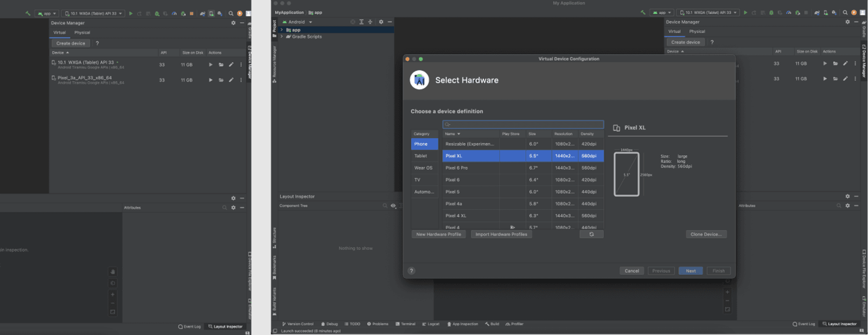
Task: Open more-actions dots for Pixel_3a_API_33_x86_64
Action: (241, 80)
